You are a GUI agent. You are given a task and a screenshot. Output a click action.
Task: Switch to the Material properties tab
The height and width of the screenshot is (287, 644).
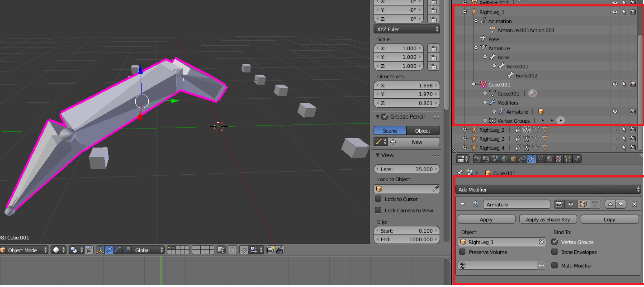[x=549, y=158]
